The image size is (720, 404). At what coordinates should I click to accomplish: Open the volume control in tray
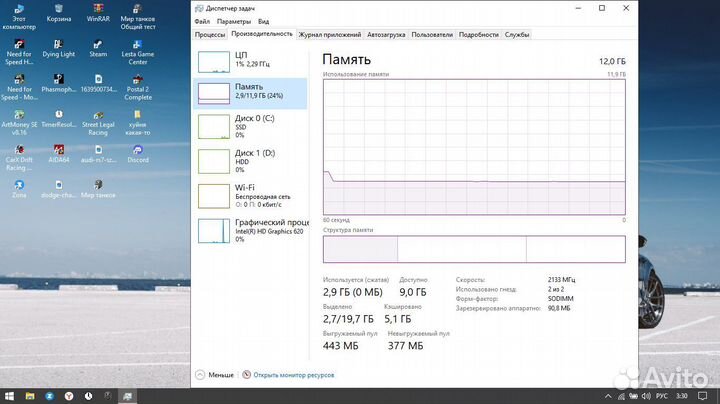[646, 396]
